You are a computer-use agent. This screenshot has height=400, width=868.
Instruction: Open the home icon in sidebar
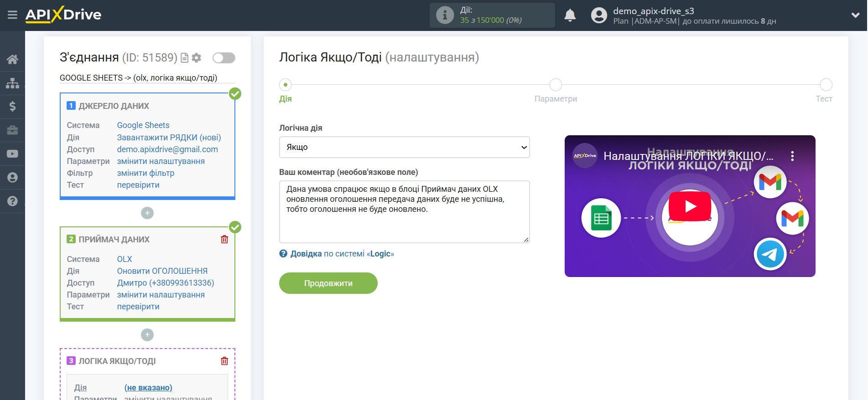12,59
